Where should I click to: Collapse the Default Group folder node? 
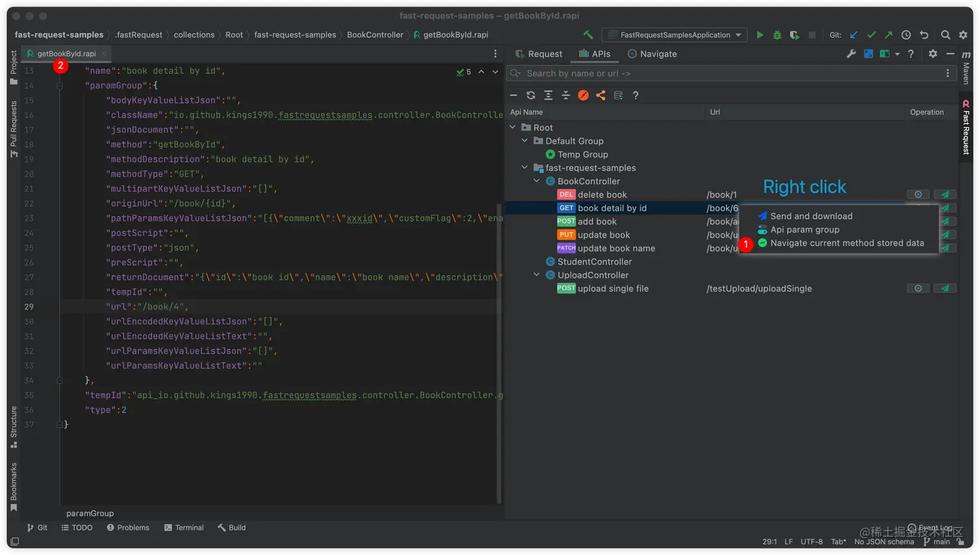(524, 141)
